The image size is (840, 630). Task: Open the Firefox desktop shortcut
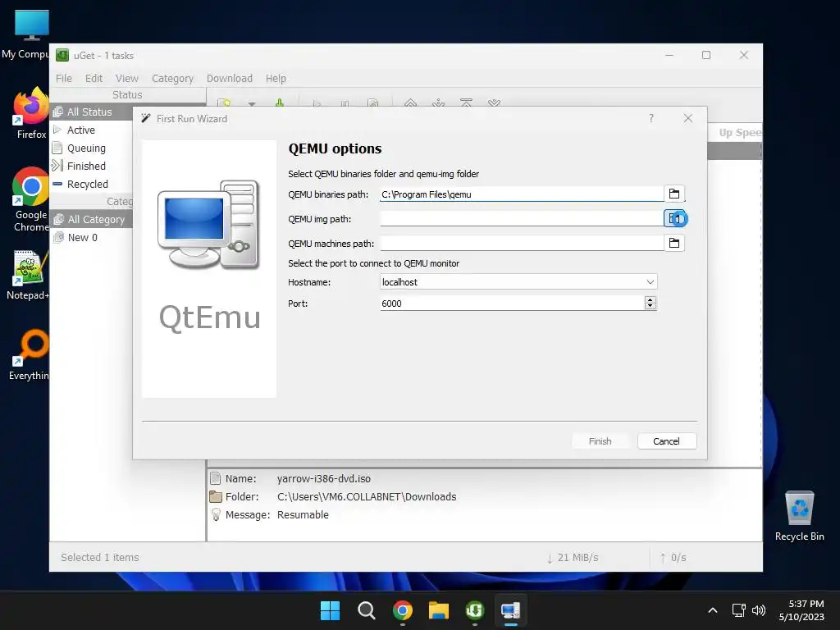31,113
